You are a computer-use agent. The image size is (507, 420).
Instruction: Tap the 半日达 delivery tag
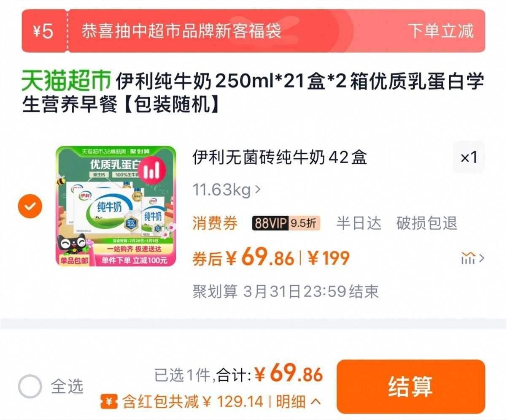pos(359,223)
